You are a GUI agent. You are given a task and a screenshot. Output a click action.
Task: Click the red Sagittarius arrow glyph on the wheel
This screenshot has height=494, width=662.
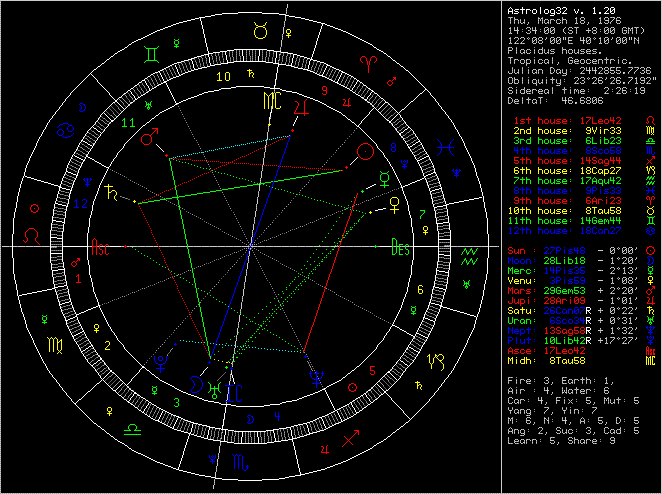350,438
